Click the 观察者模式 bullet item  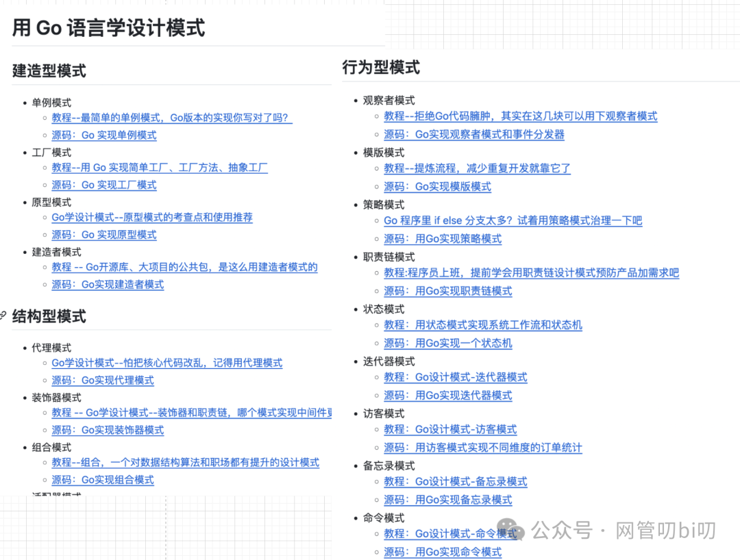point(389,101)
